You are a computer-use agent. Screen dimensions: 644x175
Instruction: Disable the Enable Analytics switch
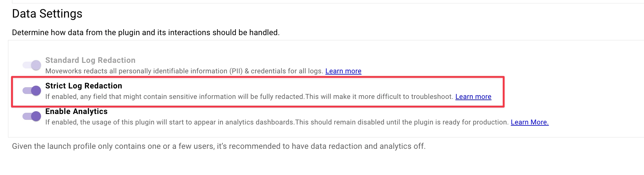(32, 116)
